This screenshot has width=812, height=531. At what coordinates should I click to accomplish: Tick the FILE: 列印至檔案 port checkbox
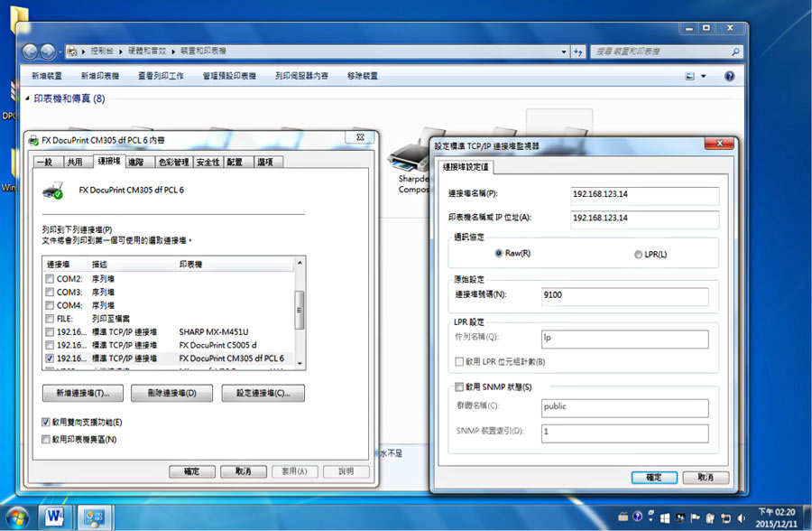coord(50,319)
